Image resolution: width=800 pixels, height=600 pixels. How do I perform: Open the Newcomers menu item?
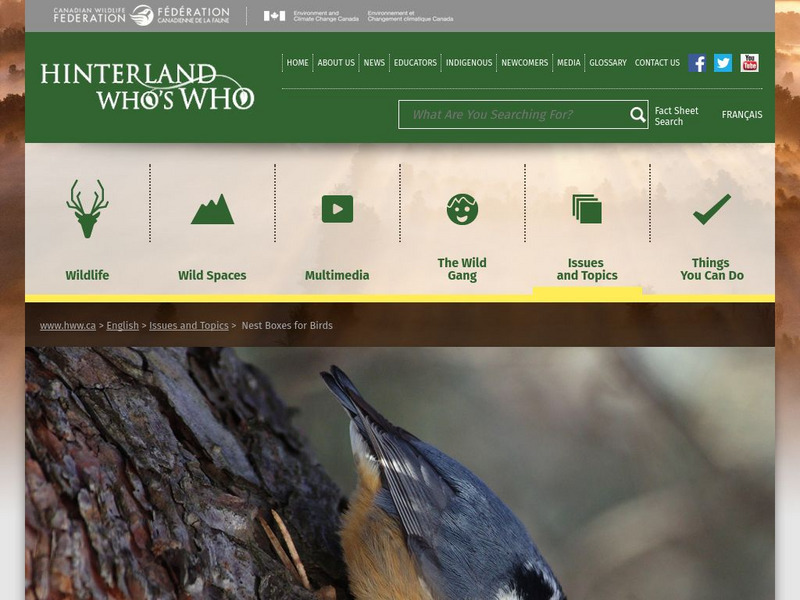pos(524,63)
